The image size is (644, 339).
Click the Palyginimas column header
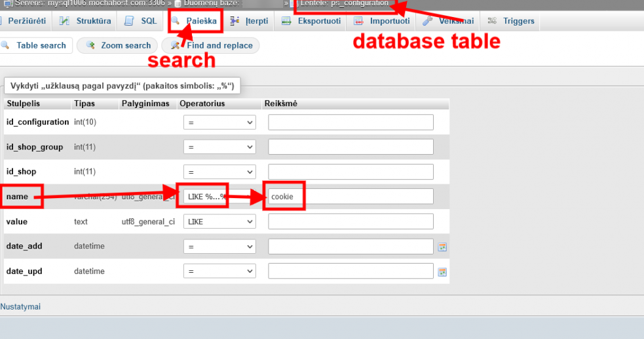coord(145,104)
